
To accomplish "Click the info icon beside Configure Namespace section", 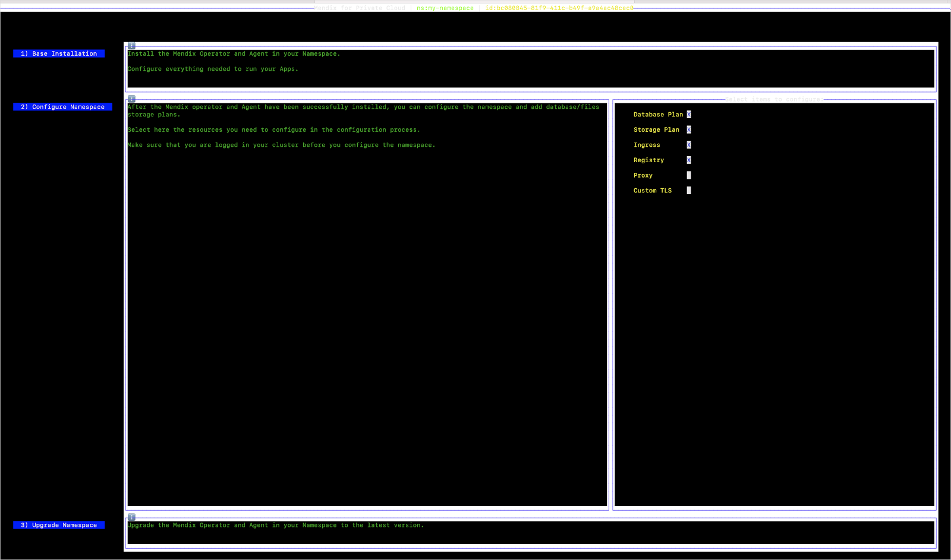I will coord(130,99).
